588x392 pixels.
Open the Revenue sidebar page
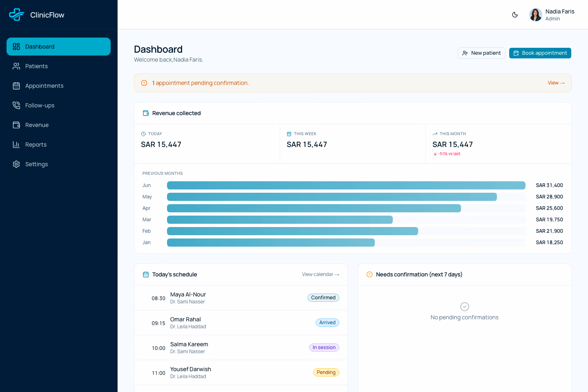point(59,125)
